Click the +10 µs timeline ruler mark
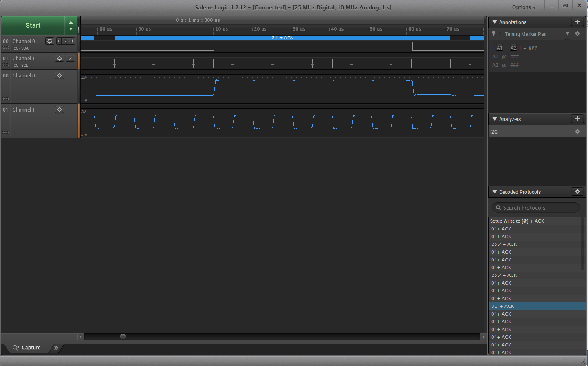 point(220,29)
